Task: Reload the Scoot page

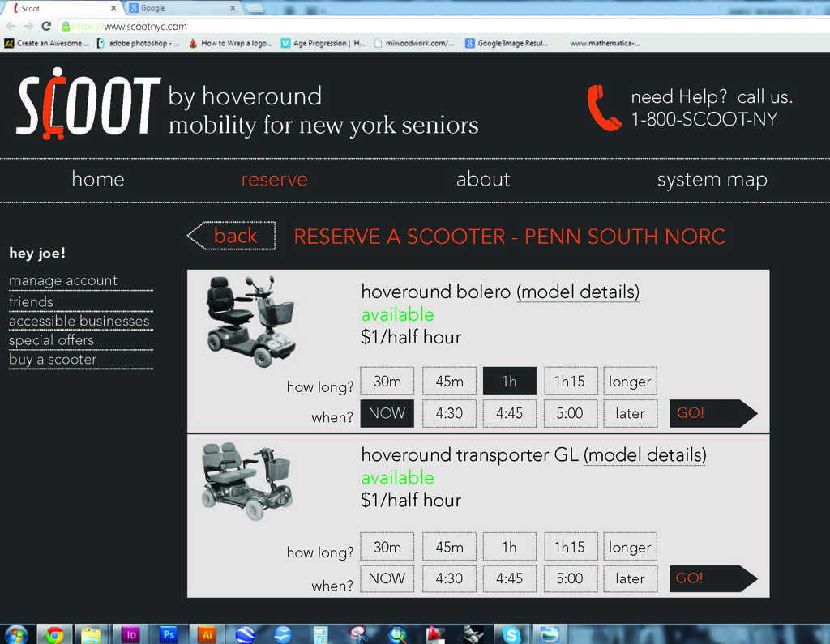Action: (46, 27)
